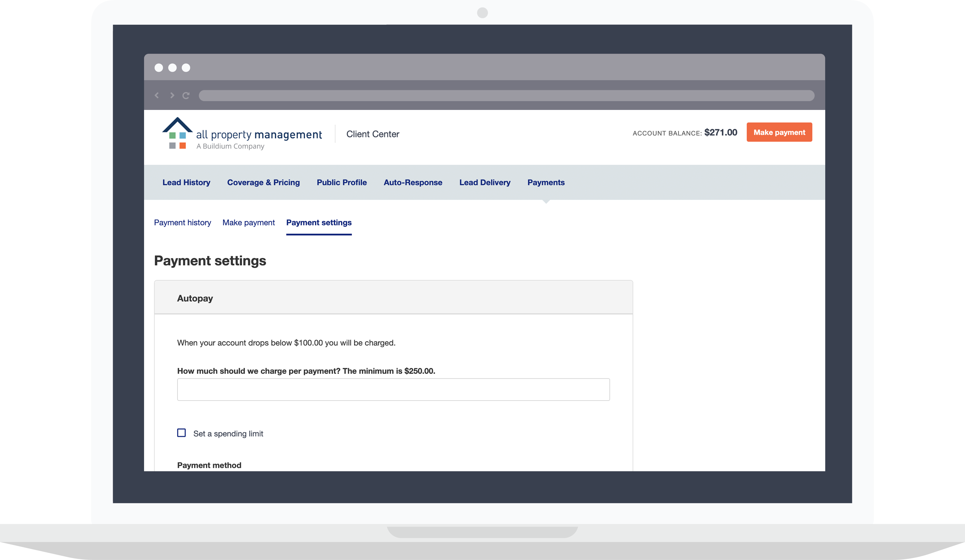Screen dimensions: 965x560
Task: Enable the Set a spending limit checkbox
Action: pos(181,433)
